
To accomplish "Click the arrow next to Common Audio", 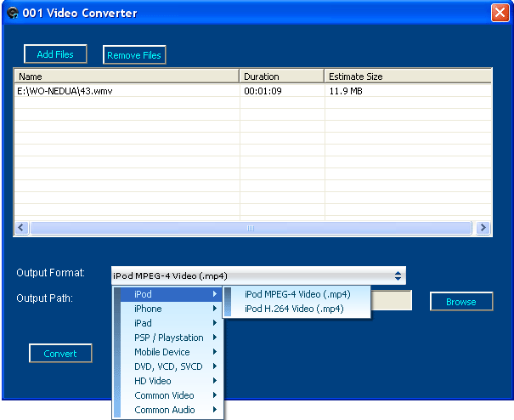I will tap(215, 410).
